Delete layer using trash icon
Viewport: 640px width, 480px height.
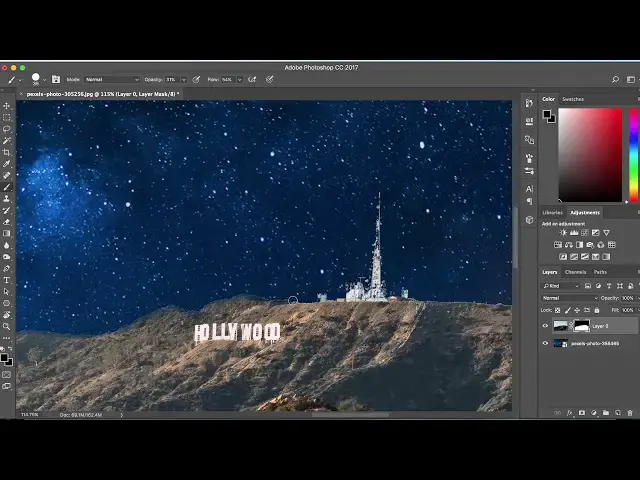632,412
